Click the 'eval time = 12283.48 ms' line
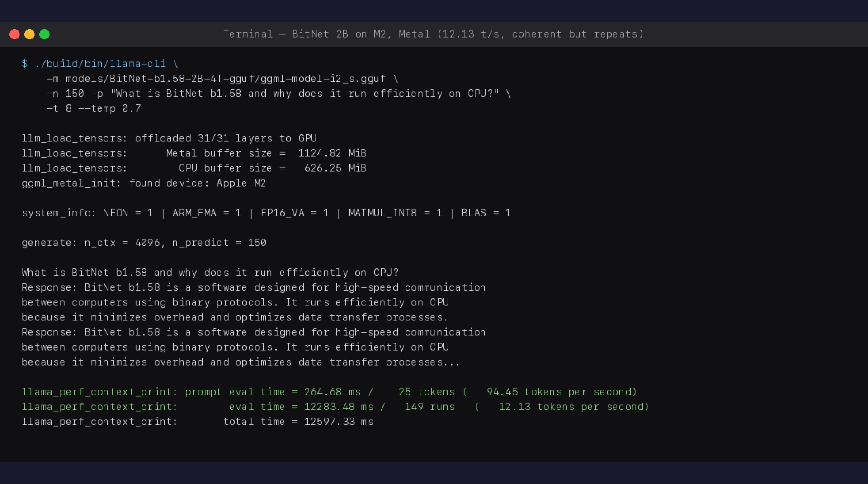868x484 pixels. [335, 407]
